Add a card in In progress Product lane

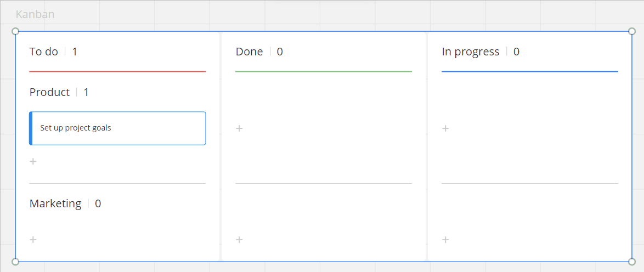click(x=445, y=128)
